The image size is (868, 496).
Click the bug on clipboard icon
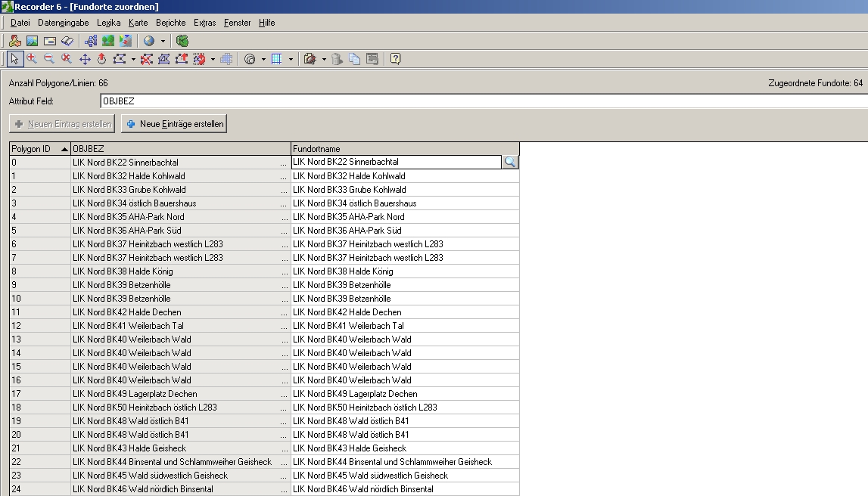click(x=310, y=59)
